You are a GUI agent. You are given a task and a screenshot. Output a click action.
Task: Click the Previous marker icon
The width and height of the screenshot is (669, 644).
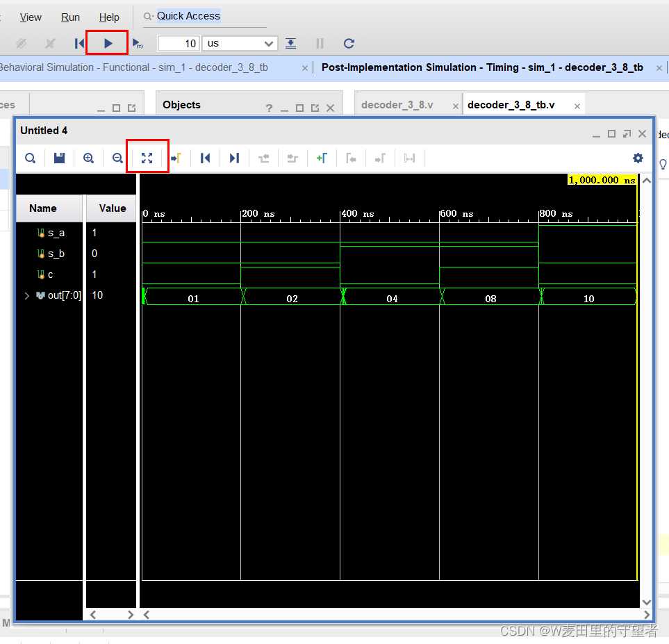point(351,158)
